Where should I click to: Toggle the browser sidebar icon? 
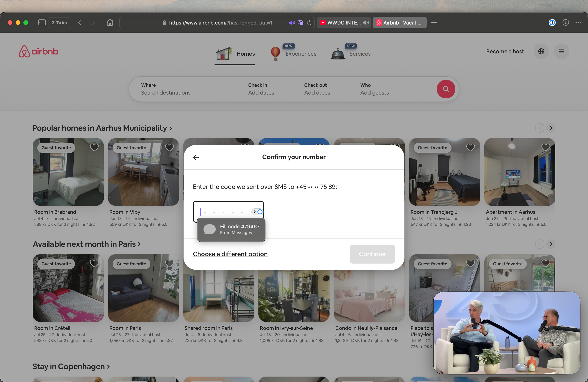point(42,23)
